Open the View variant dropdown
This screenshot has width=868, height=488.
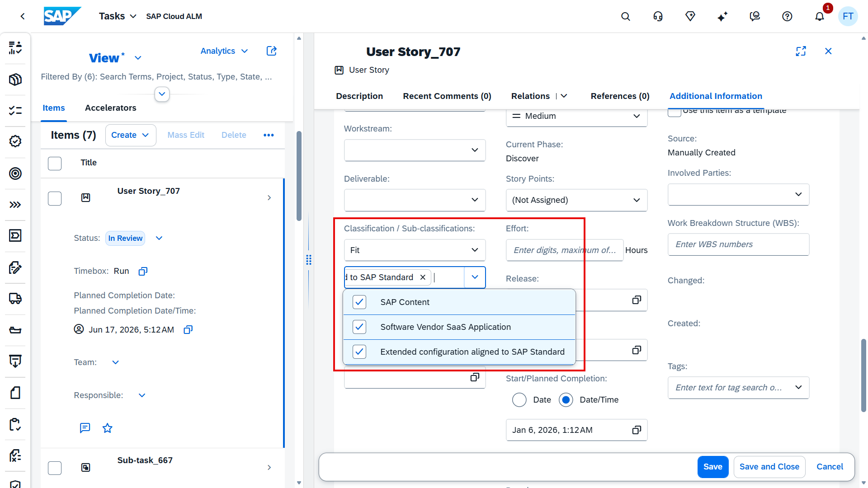coord(138,58)
